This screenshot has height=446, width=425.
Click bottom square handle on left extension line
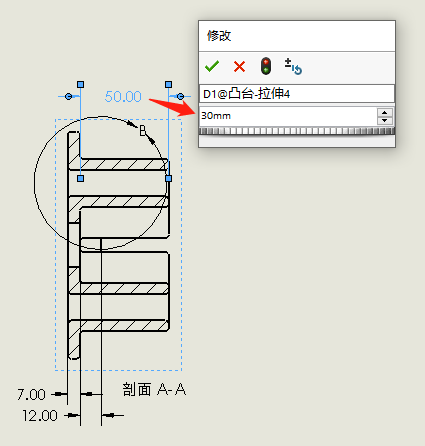coord(80,179)
